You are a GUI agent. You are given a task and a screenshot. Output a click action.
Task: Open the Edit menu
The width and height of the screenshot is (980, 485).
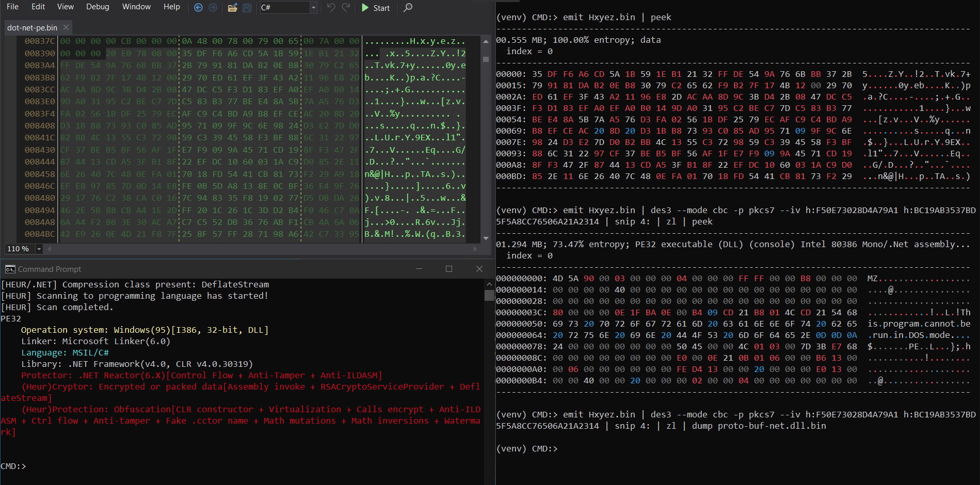click(38, 7)
